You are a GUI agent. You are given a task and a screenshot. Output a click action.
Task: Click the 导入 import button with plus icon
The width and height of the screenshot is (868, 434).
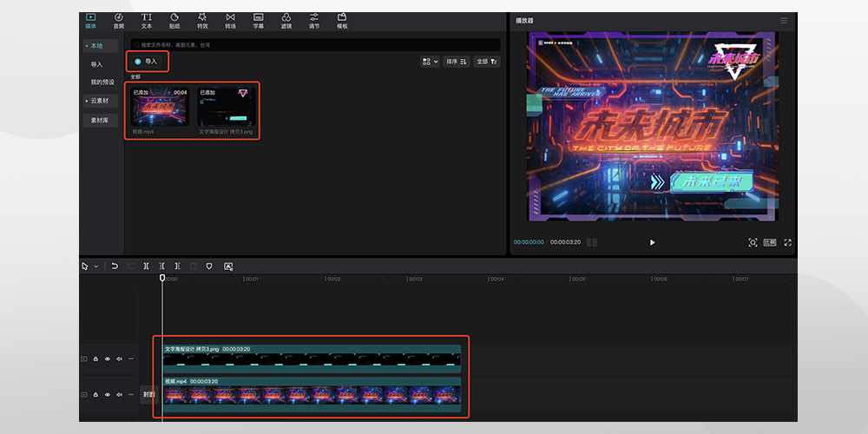point(146,62)
